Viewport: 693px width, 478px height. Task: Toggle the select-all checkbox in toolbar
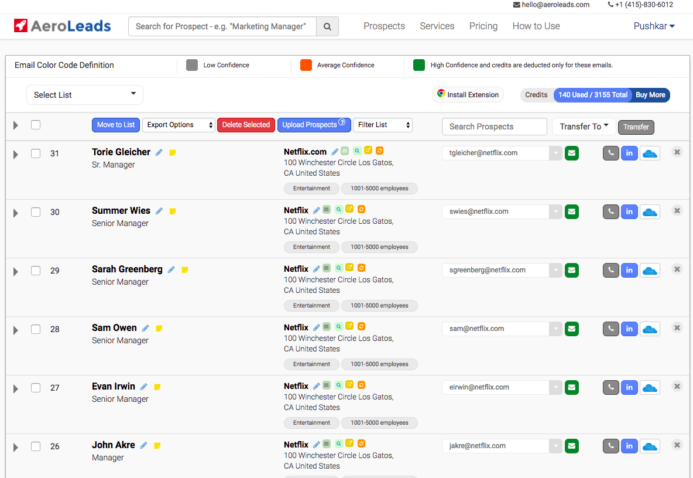(x=36, y=125)
